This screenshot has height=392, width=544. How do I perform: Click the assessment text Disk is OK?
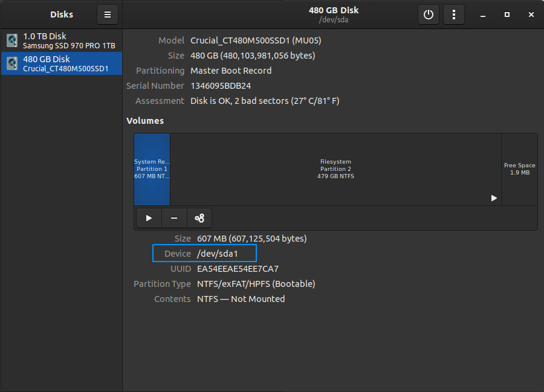point(265,101)
